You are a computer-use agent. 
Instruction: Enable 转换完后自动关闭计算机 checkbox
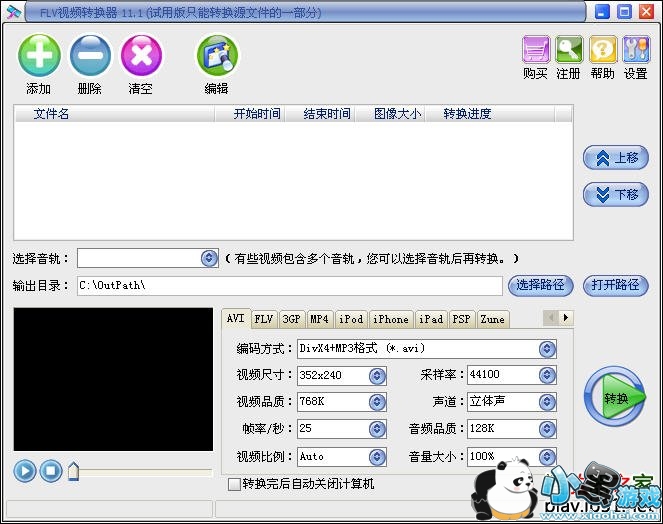coord(234,484)
